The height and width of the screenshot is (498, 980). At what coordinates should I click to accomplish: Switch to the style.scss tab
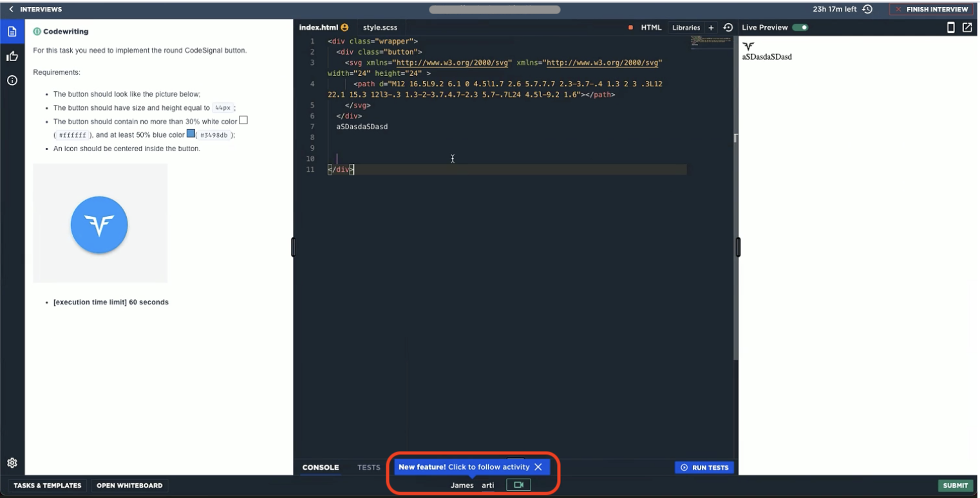click(x=380, y=28)
